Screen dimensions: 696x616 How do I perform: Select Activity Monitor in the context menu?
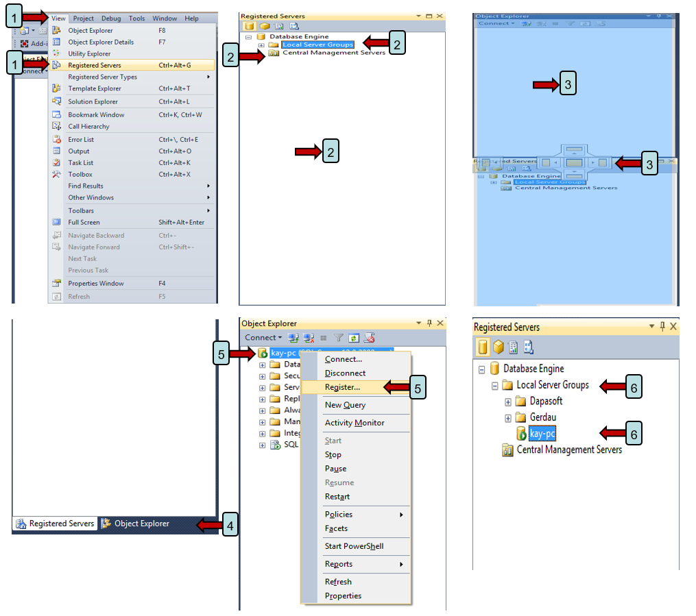pos(355,423)
